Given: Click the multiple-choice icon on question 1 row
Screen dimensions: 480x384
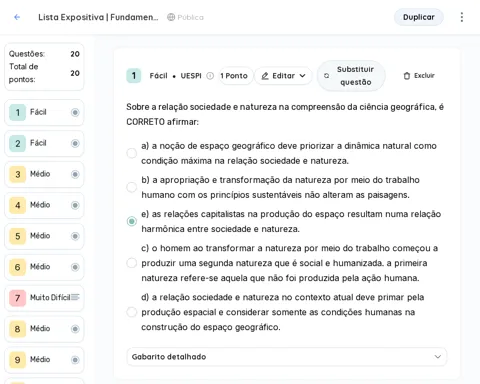Looking at the screenshot, I should click(75, 112).
